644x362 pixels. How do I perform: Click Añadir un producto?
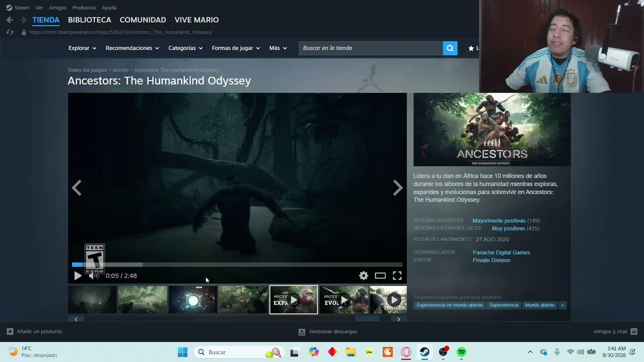coord(34,332)
